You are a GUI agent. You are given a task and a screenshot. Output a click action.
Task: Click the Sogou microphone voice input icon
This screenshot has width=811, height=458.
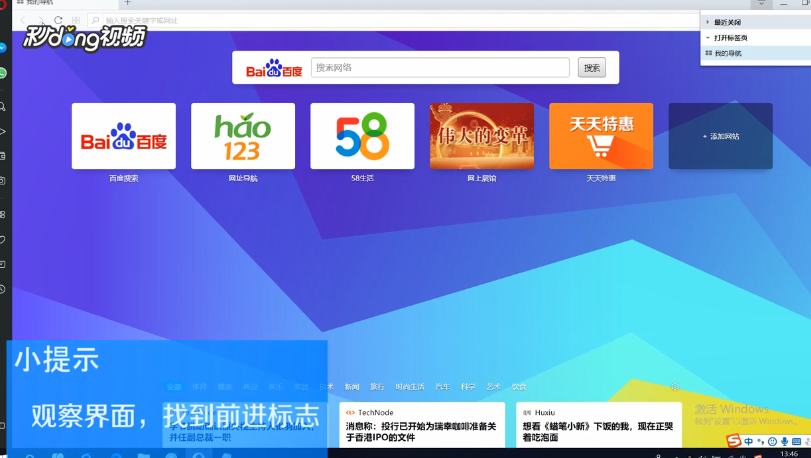pos(785,441)
